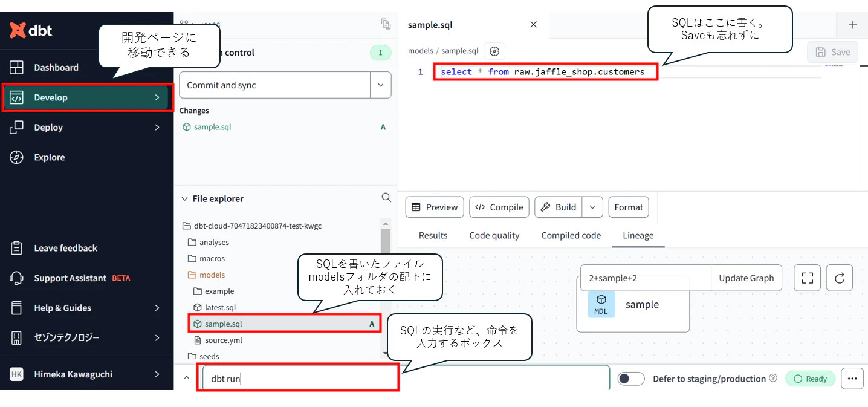Expand the Develop submenu chevron
The height and width of the screenshot is (407, 868).
click(157, 97)
